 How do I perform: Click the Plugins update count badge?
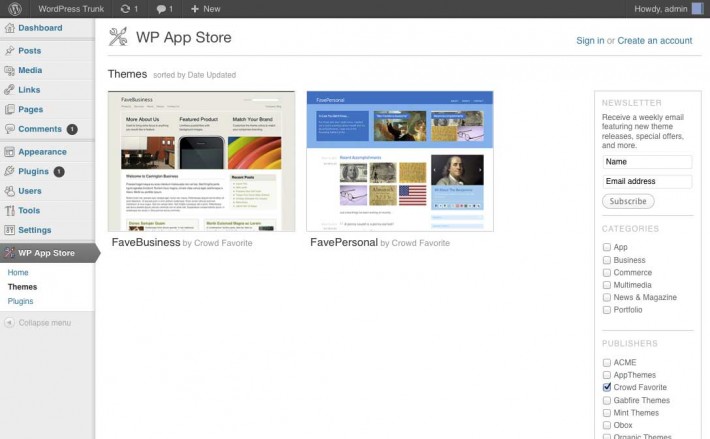click(x=59, y=172)
